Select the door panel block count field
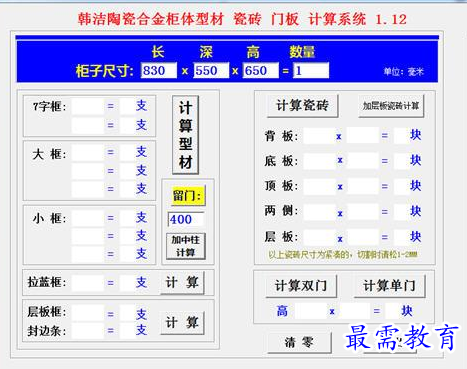467x369 pixels. pos(392,311)
